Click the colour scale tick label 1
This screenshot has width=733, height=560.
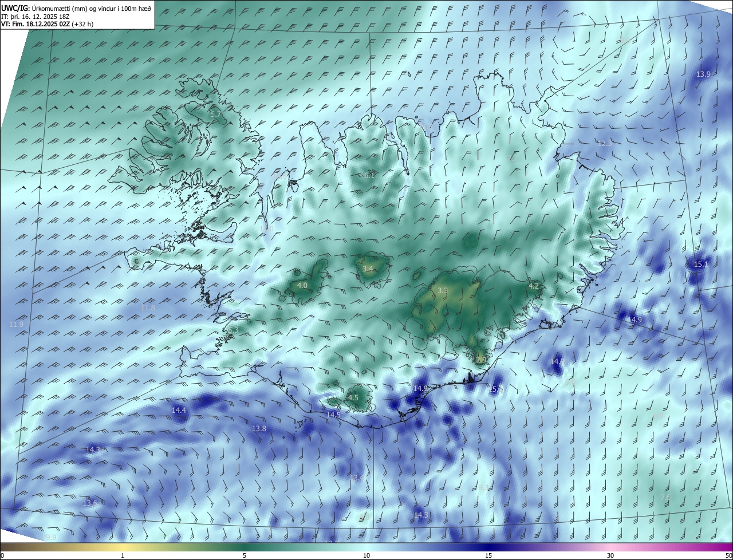tap(123, 555)
